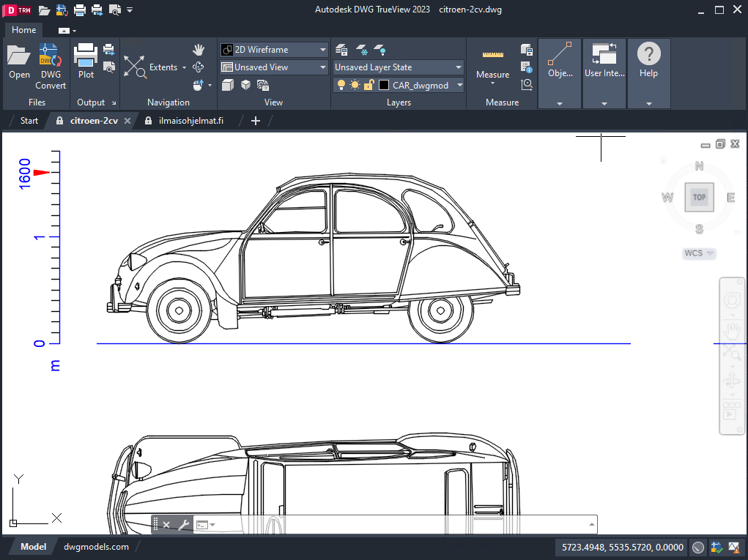Screen dimensions: 748x560
Task: Restore the drawing viewport window
Action: (720, 144)
